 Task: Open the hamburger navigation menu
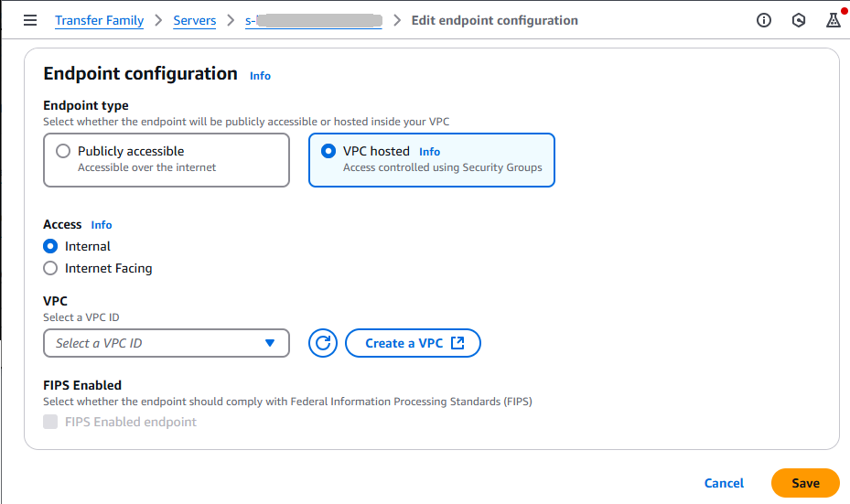tap(30, 20)
